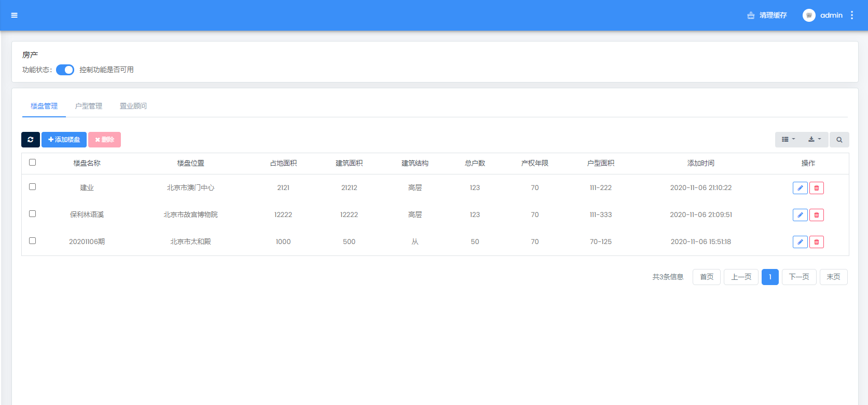
Task: Open the 置业顾问 tab
Action: (x=133, y=106)
